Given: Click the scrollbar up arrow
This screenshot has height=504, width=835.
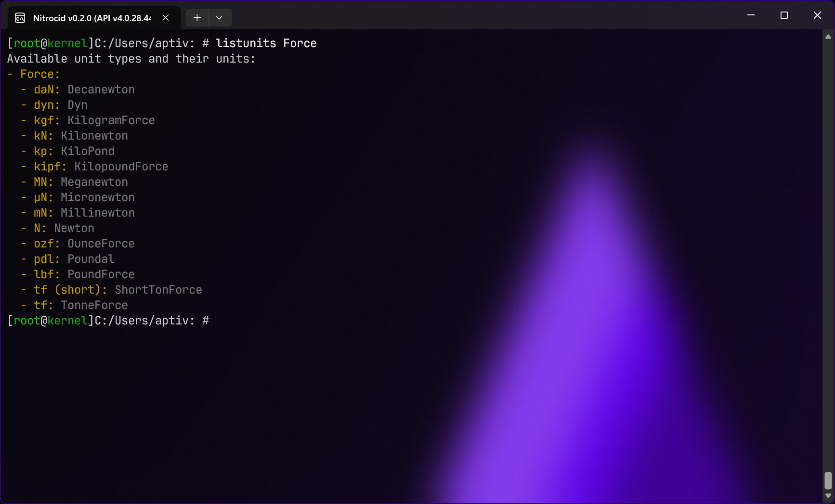Looking at the screenshot, I should pos(828,37).
